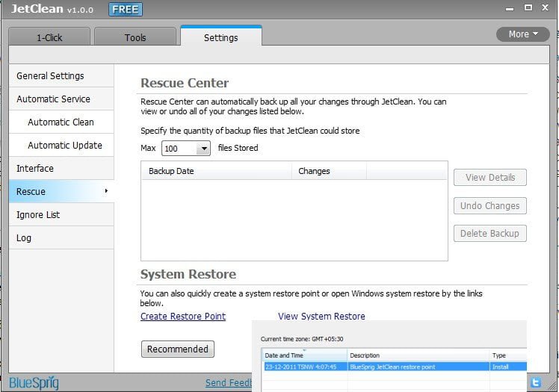This screenshot has height=392, width=559.
Task: Click the Delete Backup button
Action: (489, 234)
